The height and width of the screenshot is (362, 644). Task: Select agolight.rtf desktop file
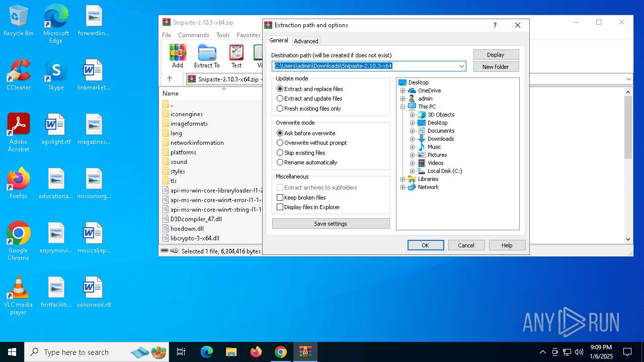tap(56, 129)
